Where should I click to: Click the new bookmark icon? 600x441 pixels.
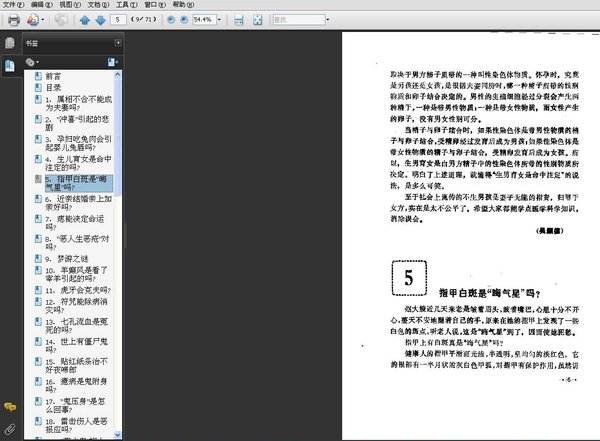coord(112,62)
